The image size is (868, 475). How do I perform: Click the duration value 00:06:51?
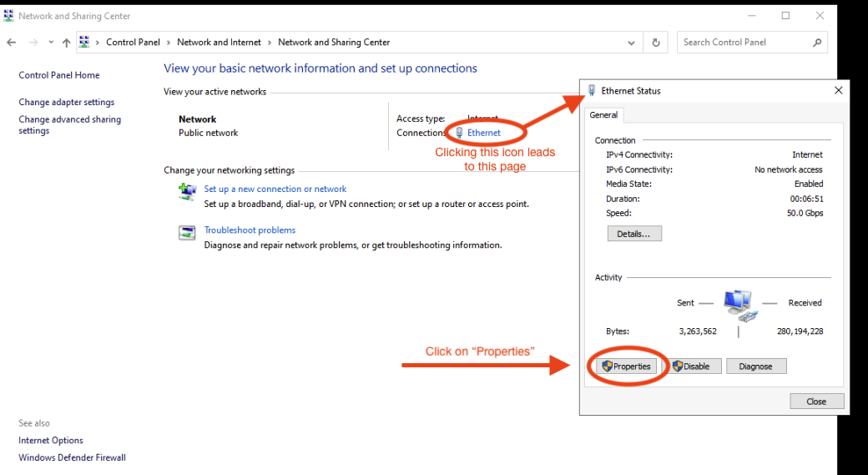(x=806, y=199)
